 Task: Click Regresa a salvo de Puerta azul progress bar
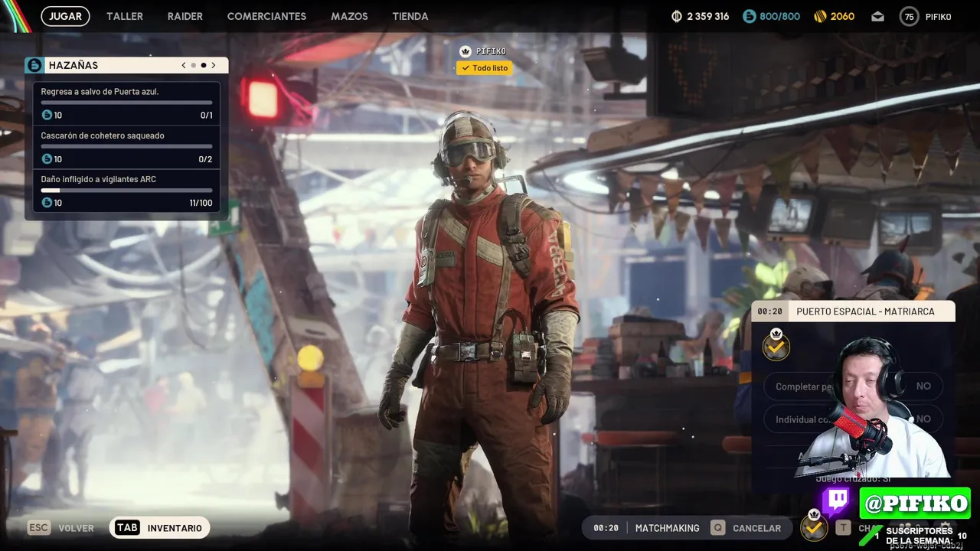coord(126,102)
